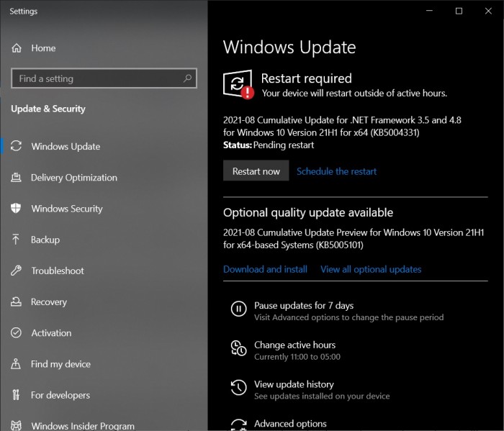This screenshot has height=431, width=504.
Task: Open the Backup settings page
Action: click(x=45, y=240)
